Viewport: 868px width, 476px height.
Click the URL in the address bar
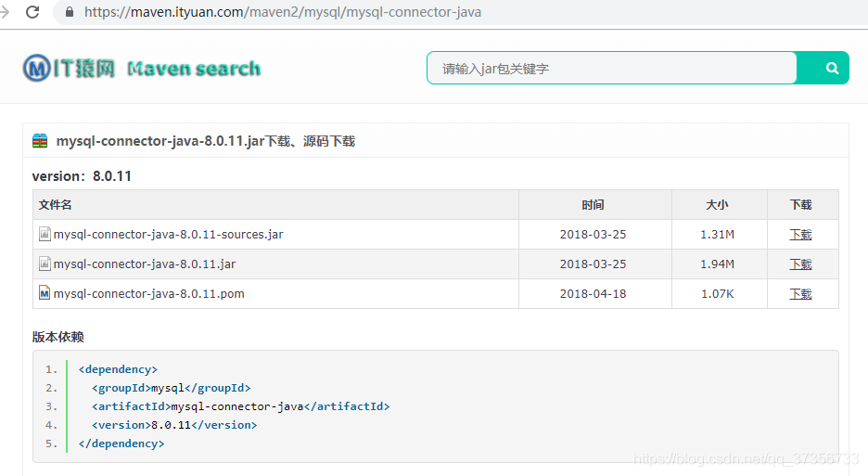tap(282, 12)
